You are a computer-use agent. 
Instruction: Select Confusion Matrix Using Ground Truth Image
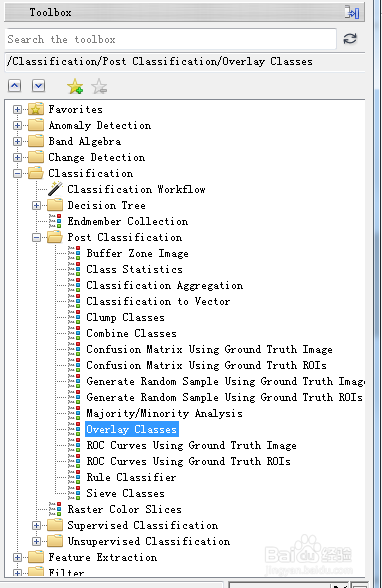[x=209, y=349]
